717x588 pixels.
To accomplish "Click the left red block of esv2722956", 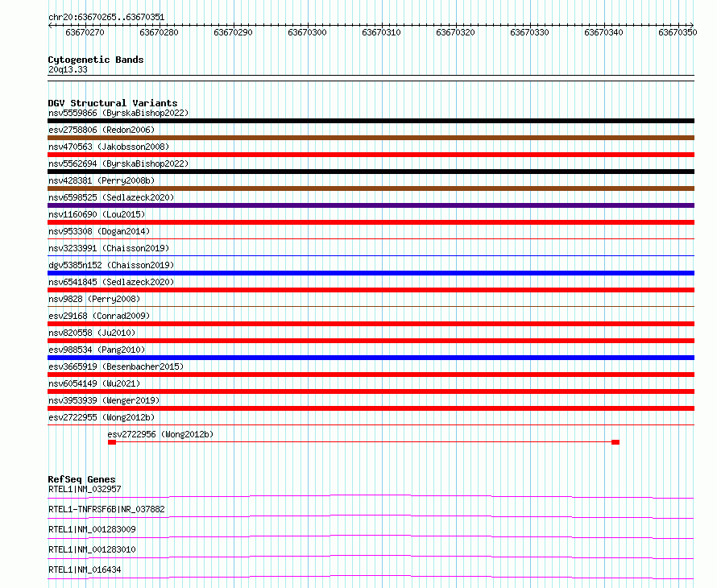I will pos(112,442).
